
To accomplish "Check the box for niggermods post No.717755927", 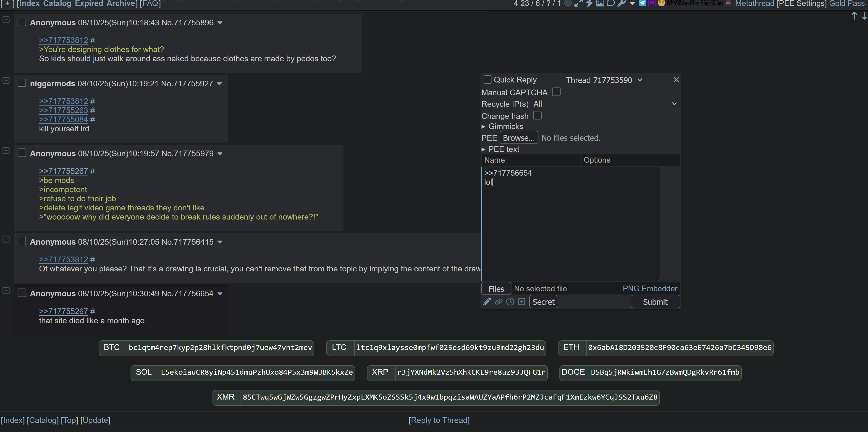I will 22,83.
